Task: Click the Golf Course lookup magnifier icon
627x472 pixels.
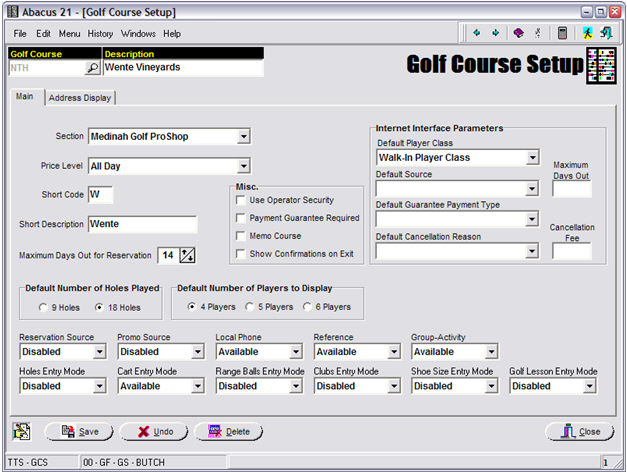Action: (92, 69)
